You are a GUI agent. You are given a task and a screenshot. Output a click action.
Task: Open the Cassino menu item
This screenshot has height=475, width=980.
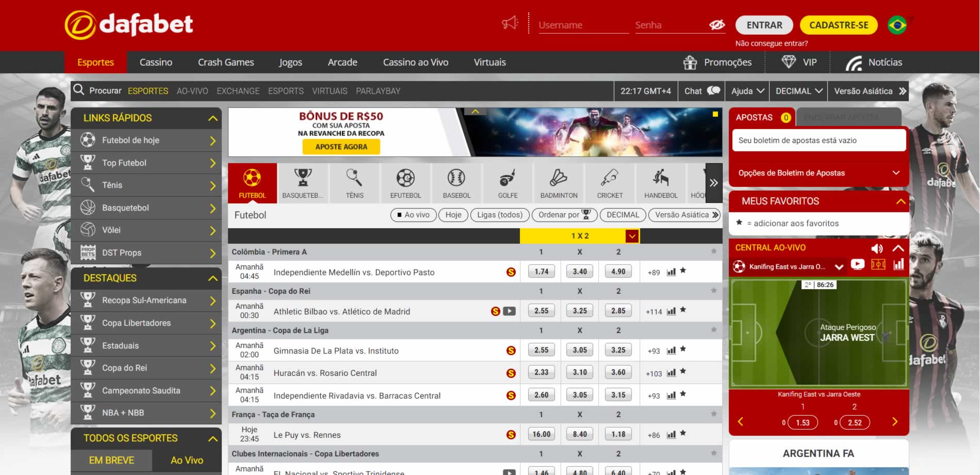click(x=156, y=62)
